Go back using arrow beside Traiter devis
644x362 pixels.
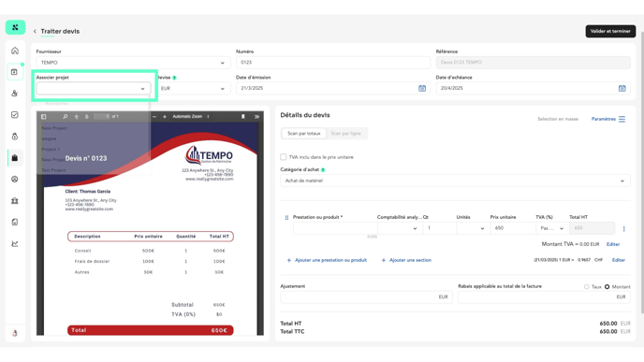[x=35, y=31]
